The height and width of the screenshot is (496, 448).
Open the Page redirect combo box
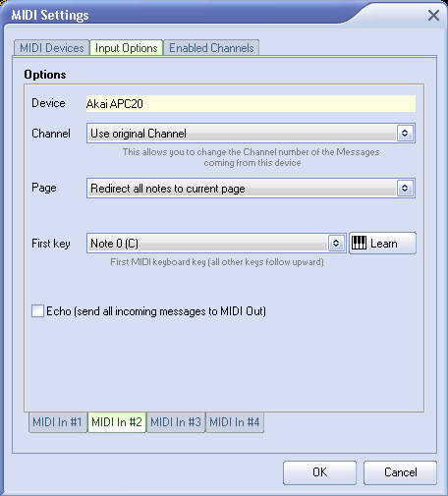(x=251, y=188)
